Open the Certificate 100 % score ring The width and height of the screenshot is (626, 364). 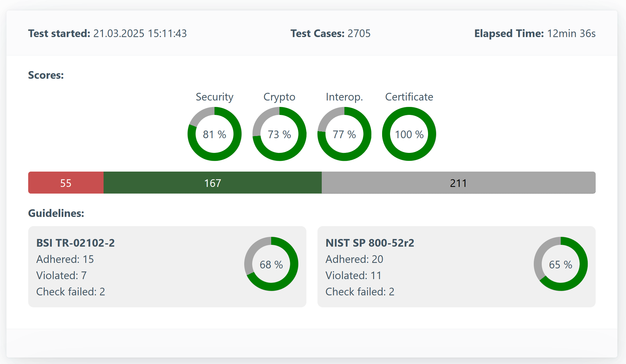409,134
